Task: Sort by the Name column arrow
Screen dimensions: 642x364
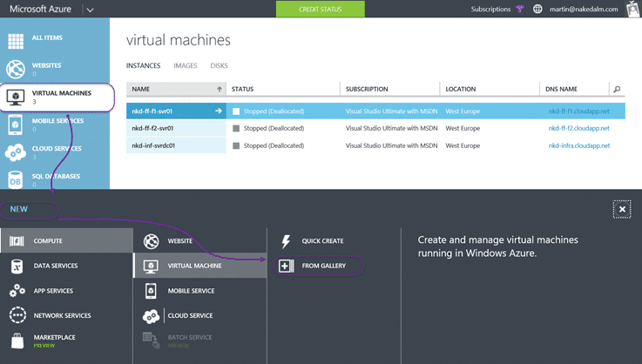Action: point(220,89)
